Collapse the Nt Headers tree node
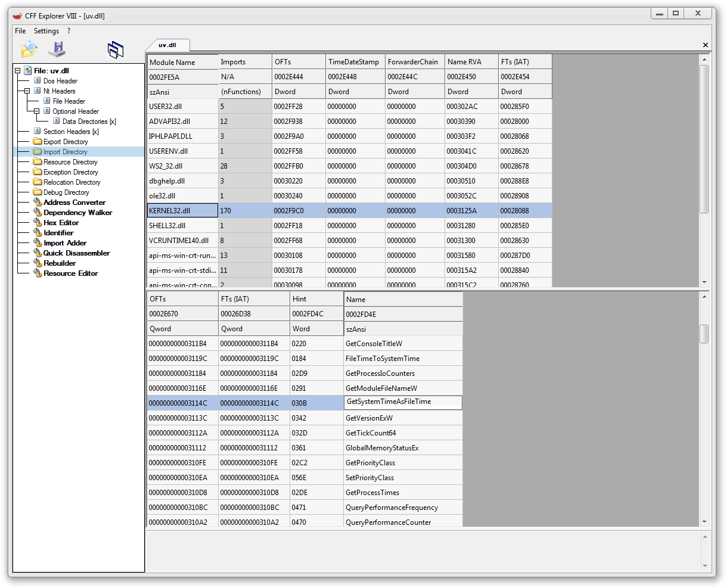Screen dimensions: 727x588 pos(27,91)
